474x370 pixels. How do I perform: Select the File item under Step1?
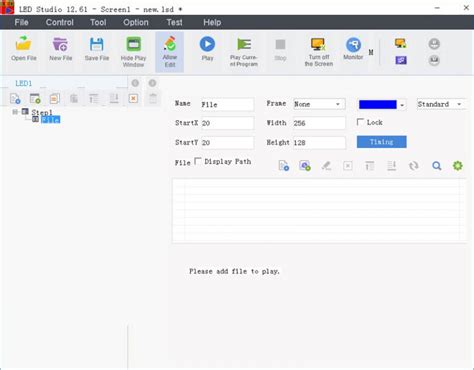coord(50,119)
